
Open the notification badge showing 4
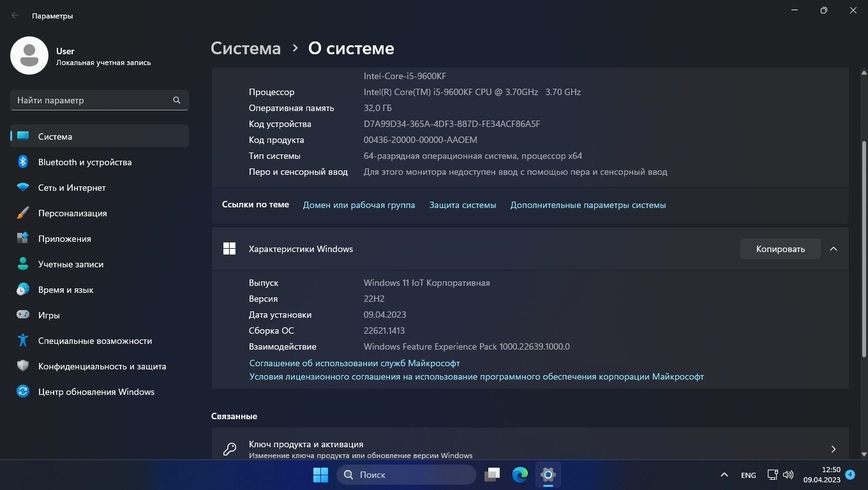850,474
